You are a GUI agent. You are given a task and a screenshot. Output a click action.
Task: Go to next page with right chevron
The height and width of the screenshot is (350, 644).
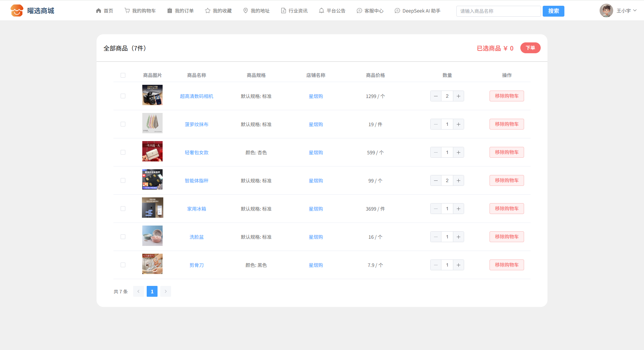point(166,292)
